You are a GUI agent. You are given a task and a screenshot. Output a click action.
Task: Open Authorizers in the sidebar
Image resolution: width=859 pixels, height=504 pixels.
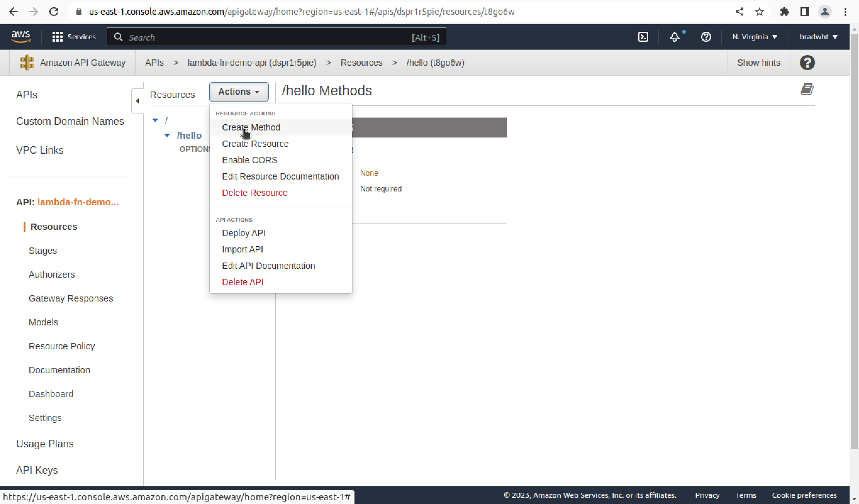click(x=52, y=274)
